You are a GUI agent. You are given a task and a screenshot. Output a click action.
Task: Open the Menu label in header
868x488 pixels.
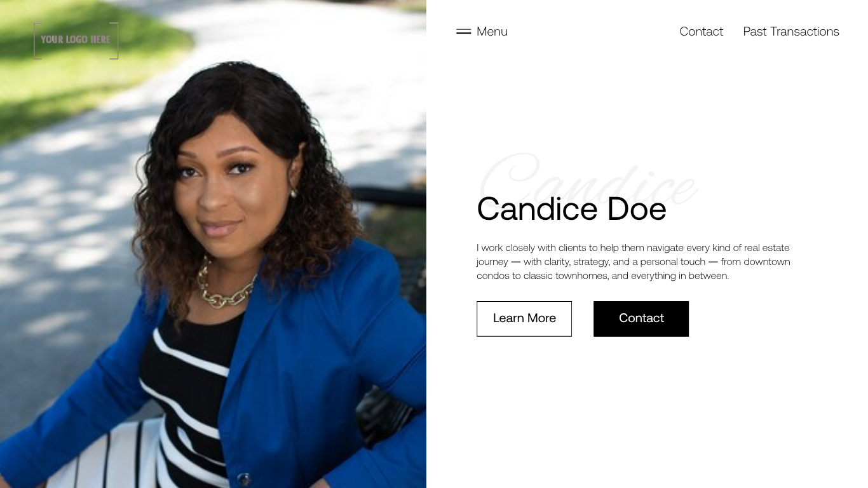click(x=492, y=32)
